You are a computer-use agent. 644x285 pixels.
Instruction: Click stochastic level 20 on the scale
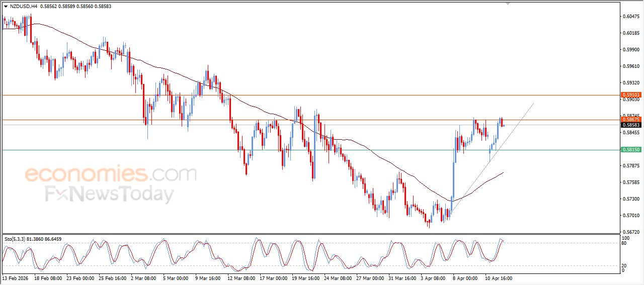pos(625,265)
